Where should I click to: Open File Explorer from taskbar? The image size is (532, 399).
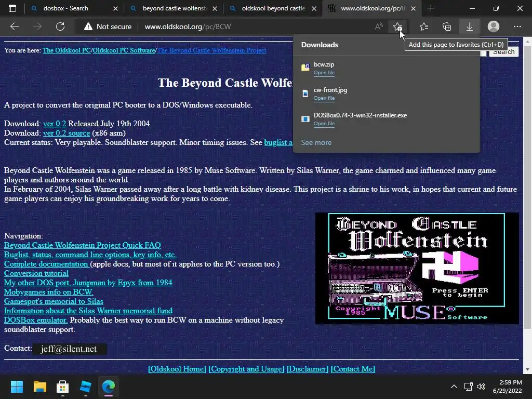click(x=39, y=387)
